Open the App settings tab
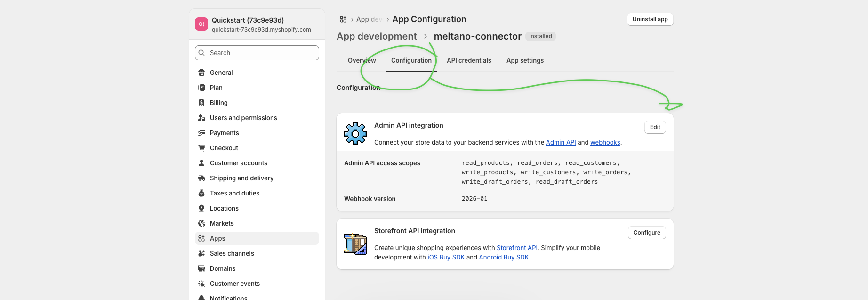The height and width of the screenshot is (300, 868). (525, 60)
